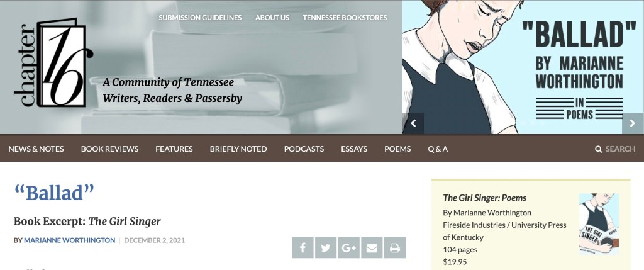Open Book Reviews menu item
Screen dimensions: 644x270
pyautogui.click(x=109, y=149)
